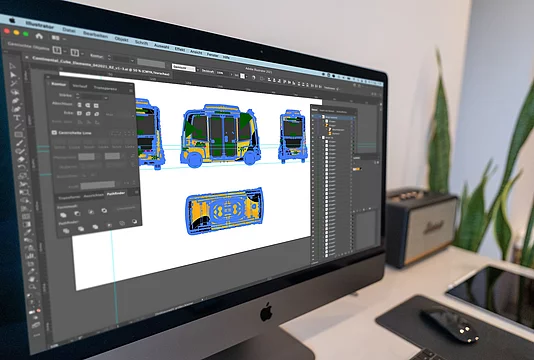Select the Selection arrow tool
This screenshot has height=360, width=534.
pyautogui.click(x=12, y=66)
